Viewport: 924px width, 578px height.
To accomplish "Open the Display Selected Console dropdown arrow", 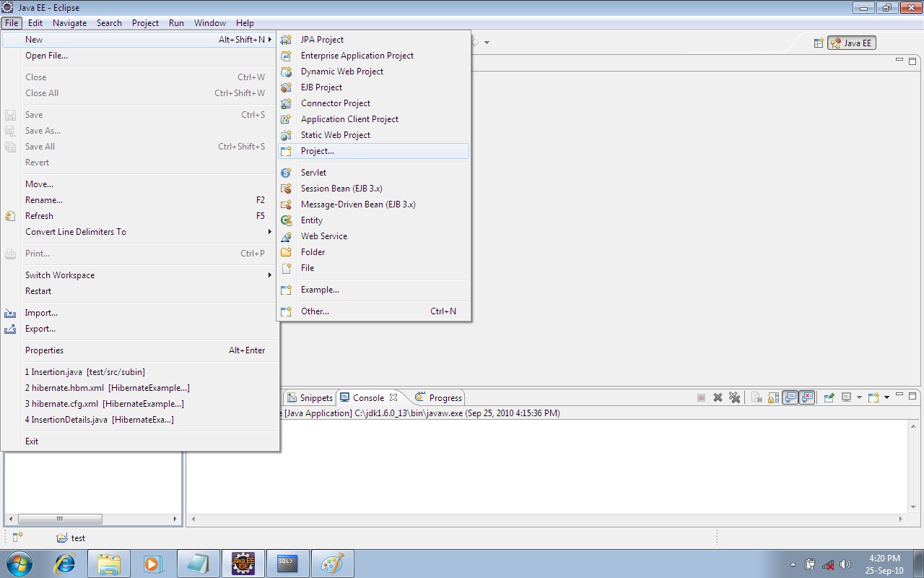I will click(859, 397).
